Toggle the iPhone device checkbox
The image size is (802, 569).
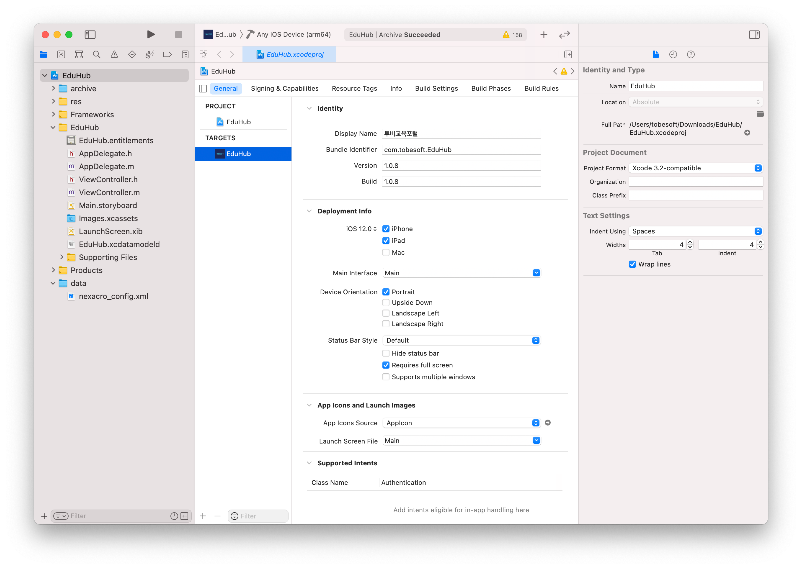pyautogui.click(x=386, y=229)
